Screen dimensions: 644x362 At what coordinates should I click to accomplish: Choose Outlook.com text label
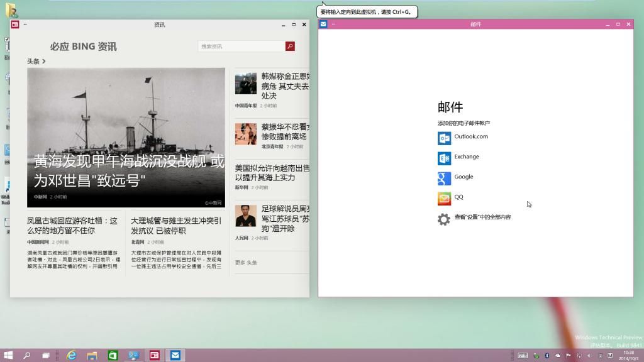(471, 136)
